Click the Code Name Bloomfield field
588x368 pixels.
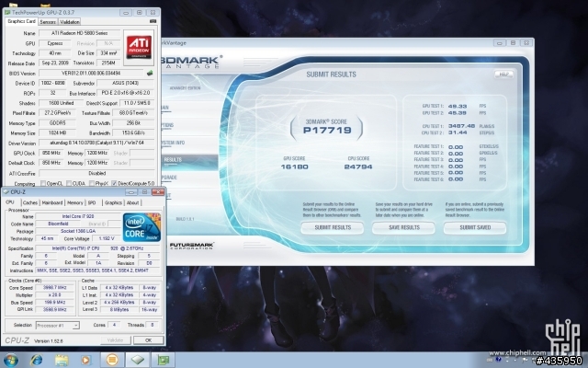pos(58,224)
